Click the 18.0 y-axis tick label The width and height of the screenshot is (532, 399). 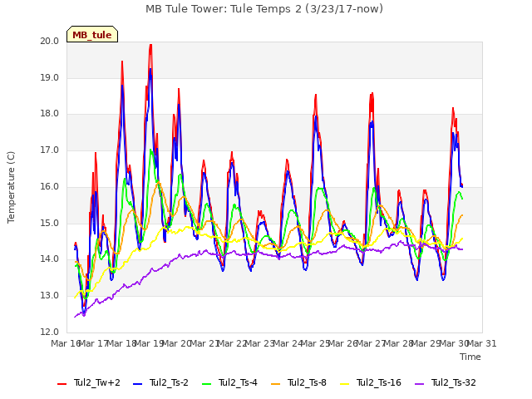(50, 114)
